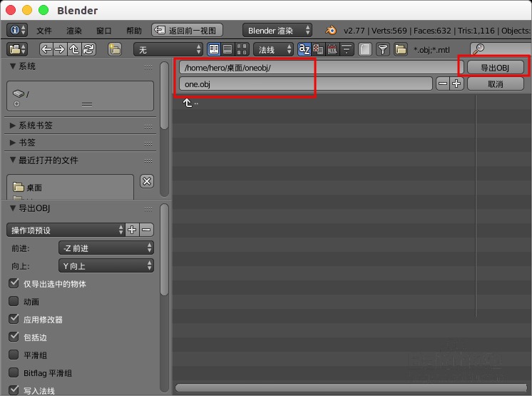Collapse the 最近打开的文件 panel
Screen dimensions: 532x396
click(x=13, y=160)
